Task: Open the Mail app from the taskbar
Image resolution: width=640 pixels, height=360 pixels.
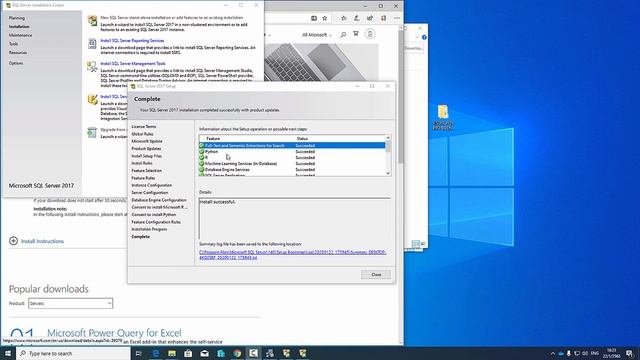Action: click(x=204, y=353)
